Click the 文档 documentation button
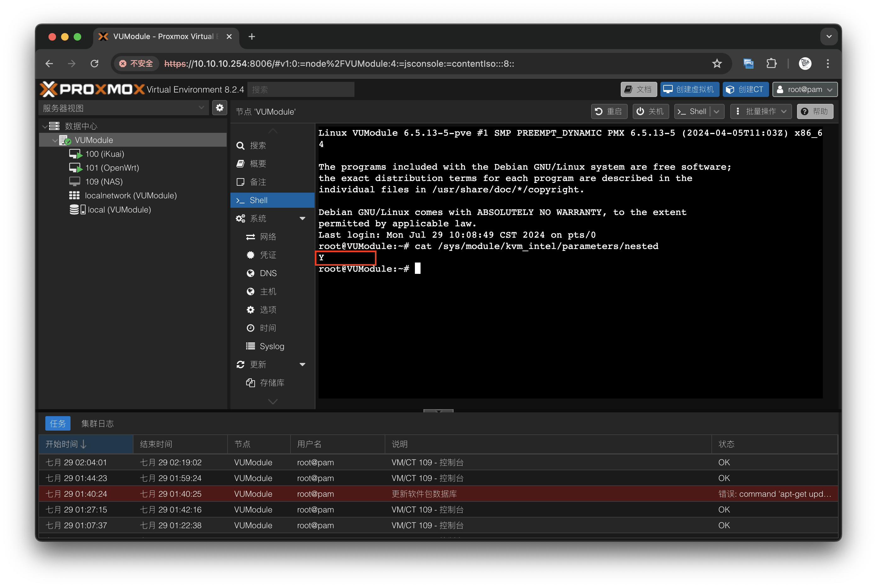877x588 pixels. coord(638,89)
